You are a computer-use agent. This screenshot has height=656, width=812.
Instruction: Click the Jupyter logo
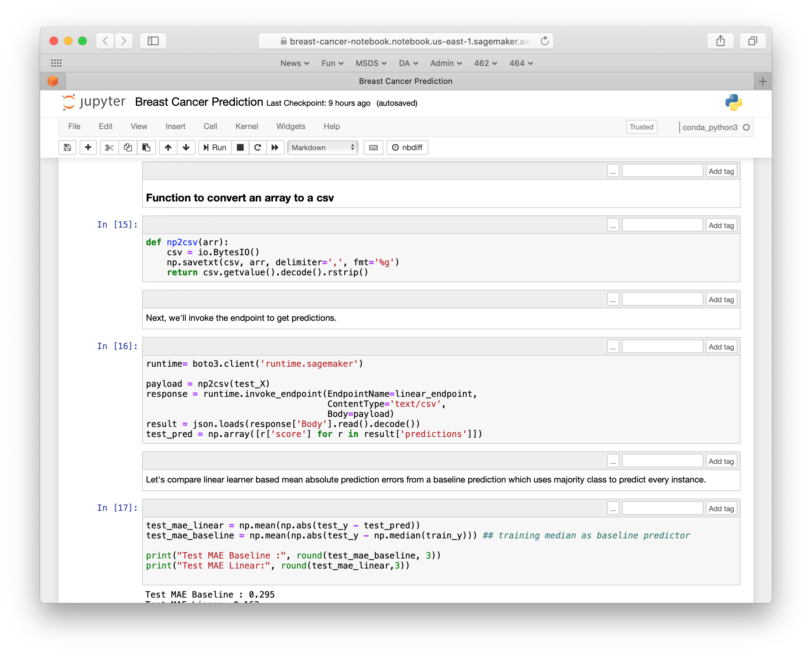[x=94, y=102]
